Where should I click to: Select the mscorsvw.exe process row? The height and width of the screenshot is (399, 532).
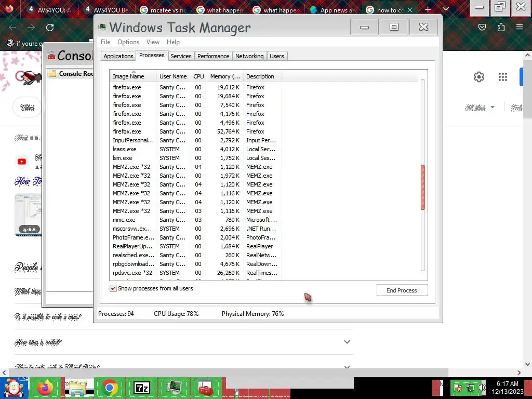pyautogui.click(x=195, y=229)
